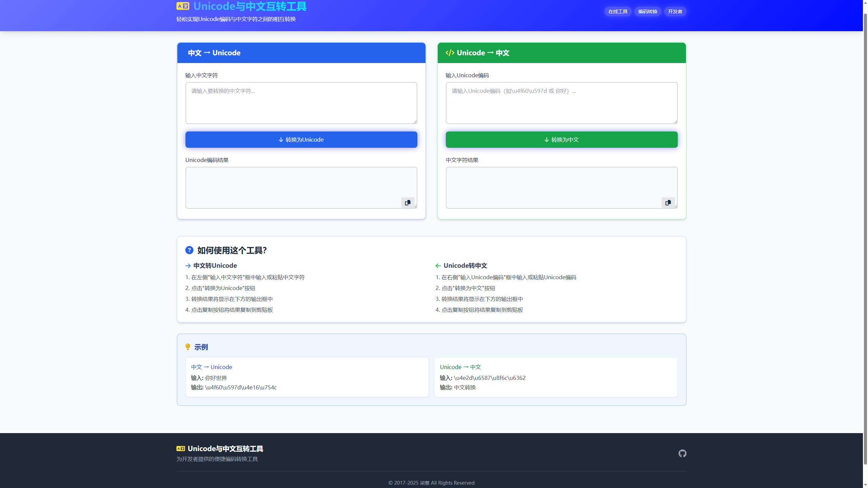
Task: Open the 在线工具 nav item
Action: tap(617, 12)
